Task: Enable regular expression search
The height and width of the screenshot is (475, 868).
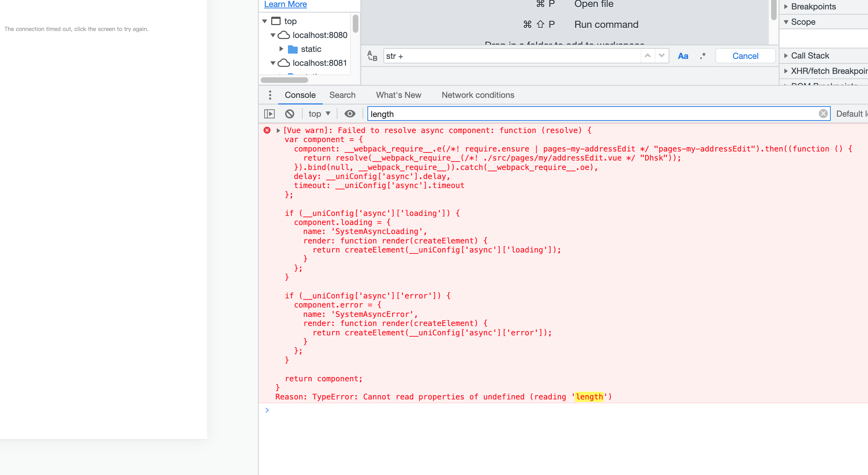Action: click(702, 56)
